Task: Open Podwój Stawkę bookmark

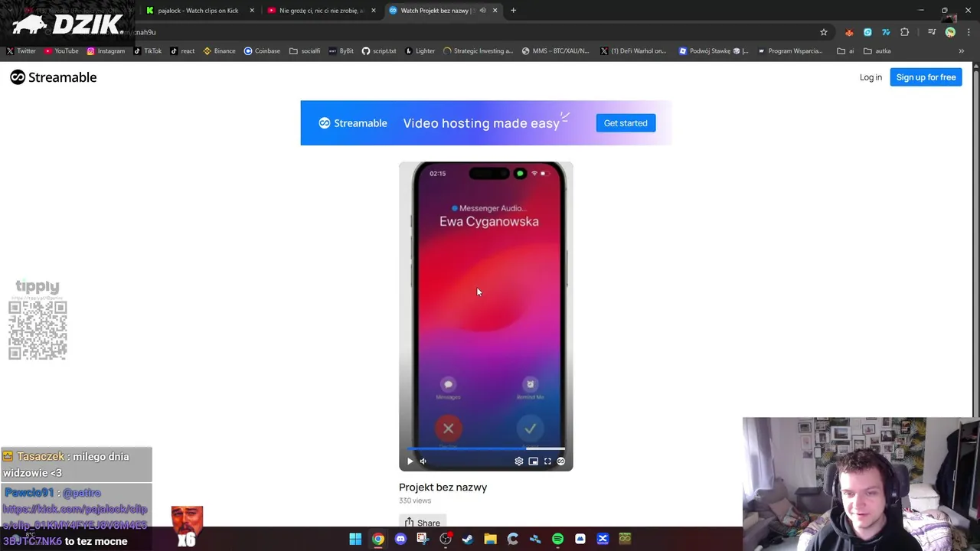Action: pos(714,51)
